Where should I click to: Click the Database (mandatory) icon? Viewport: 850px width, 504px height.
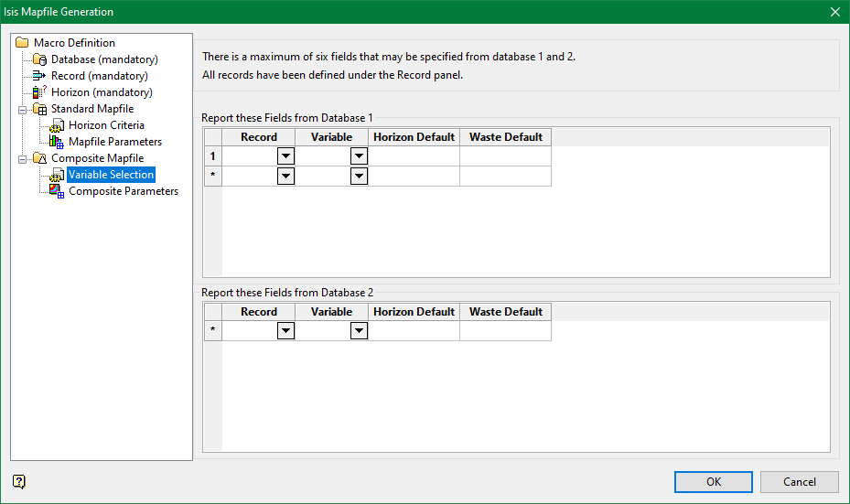(x=39, y=59)
